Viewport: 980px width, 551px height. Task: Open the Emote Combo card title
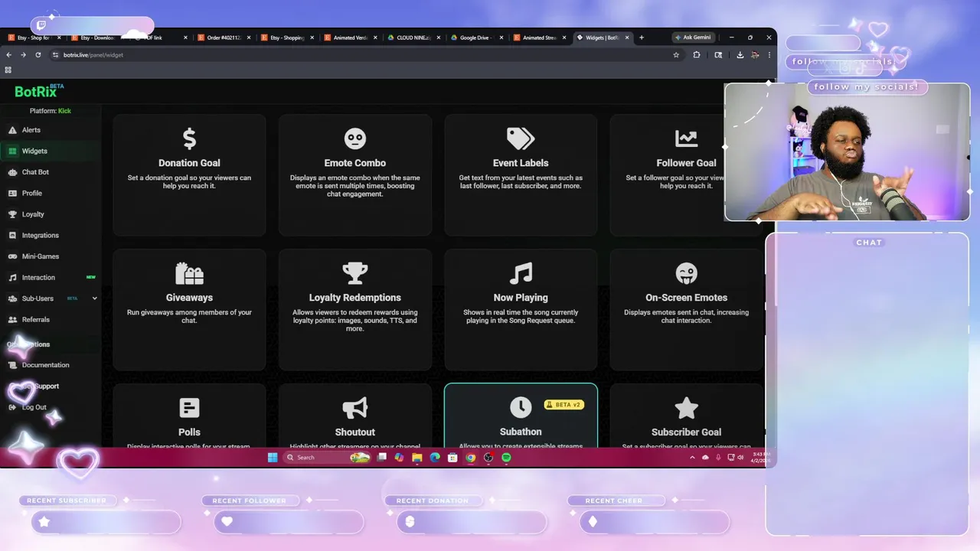355,163
